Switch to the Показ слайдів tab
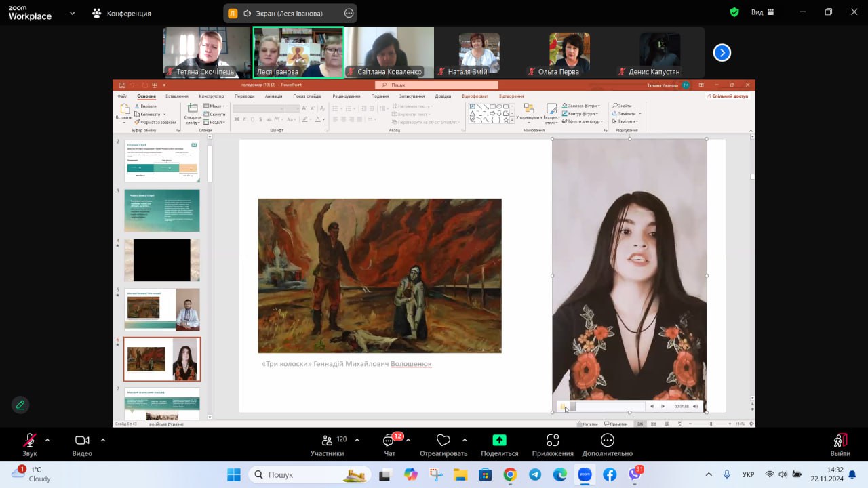This screenshot has width=868, height=488. point(307,96)
